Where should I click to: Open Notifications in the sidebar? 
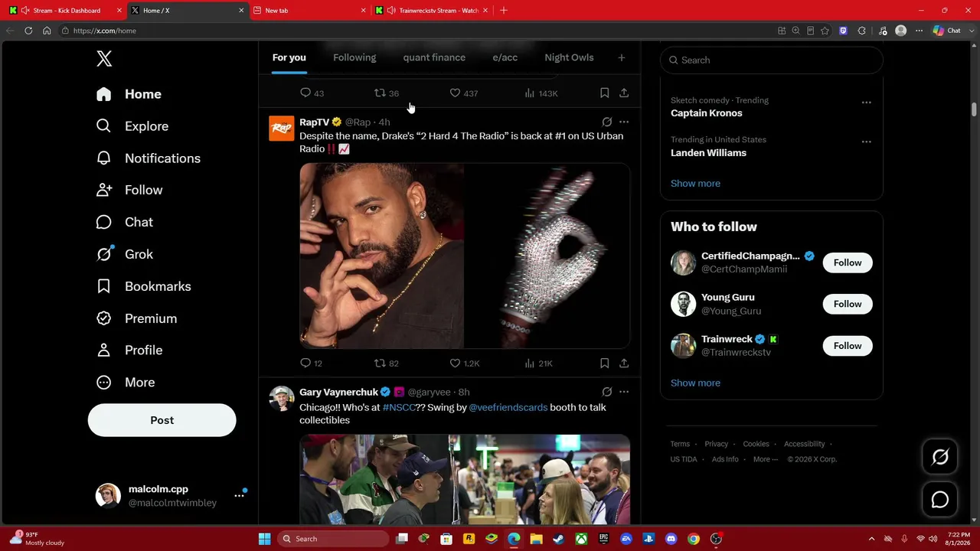(x=149, y=158)
